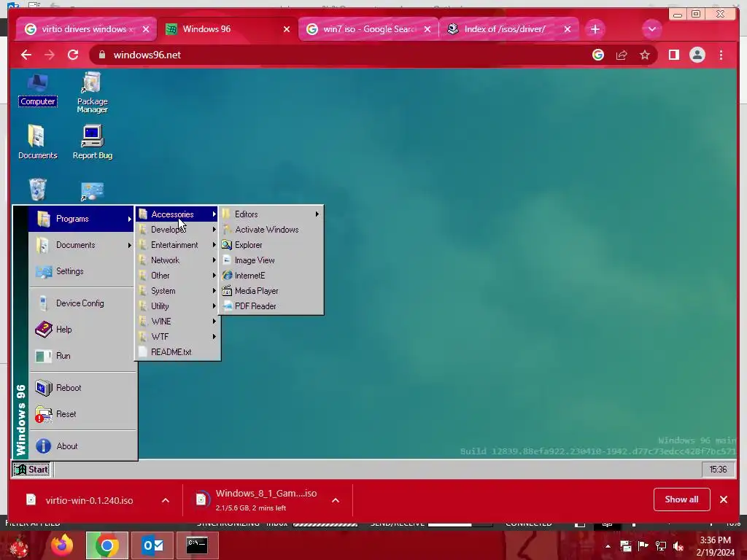Expand the Utility submenu
Screen dimensions: 747x560
coord(177,306)
